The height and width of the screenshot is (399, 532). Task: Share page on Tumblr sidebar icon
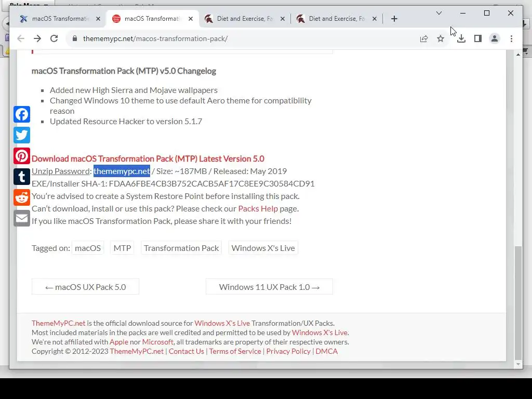click(x=22, y=177)
